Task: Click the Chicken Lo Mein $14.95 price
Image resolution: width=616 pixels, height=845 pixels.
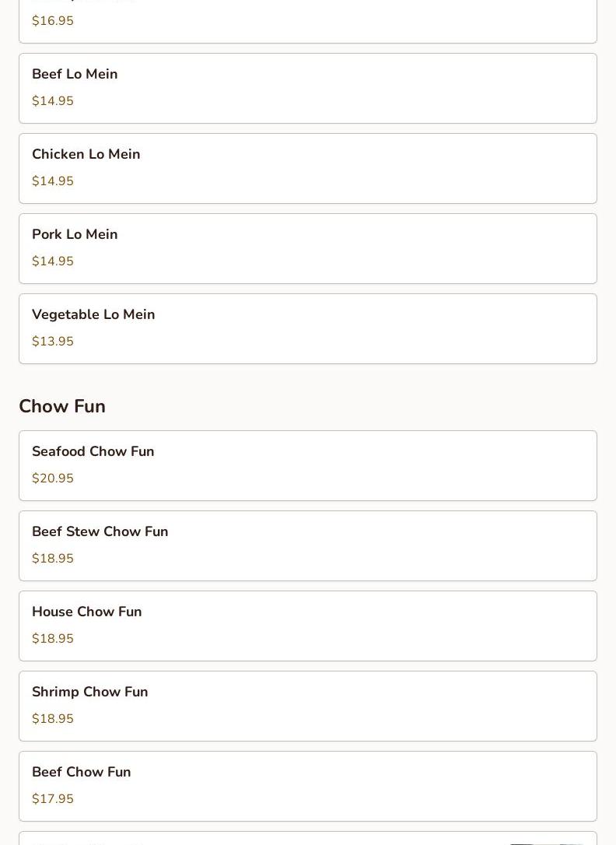Action: coord(53,181)
